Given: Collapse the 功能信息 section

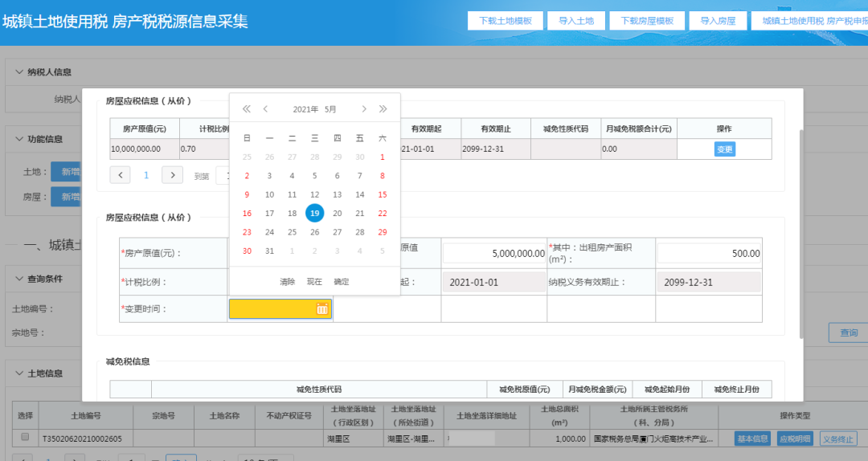Looking at the screenshot, I should pos(19,139).
